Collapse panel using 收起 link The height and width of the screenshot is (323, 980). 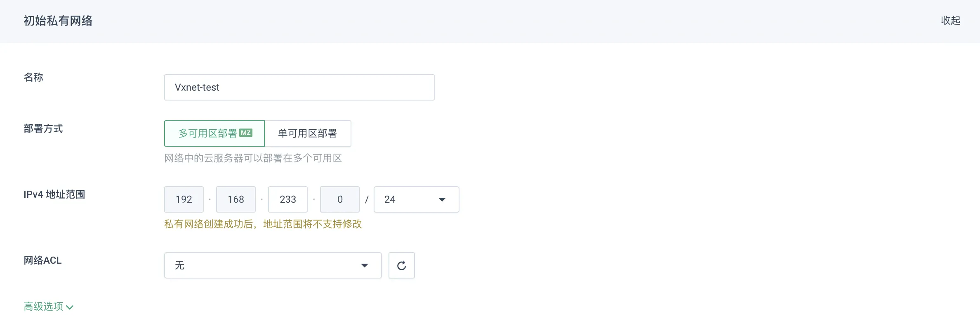950,21
